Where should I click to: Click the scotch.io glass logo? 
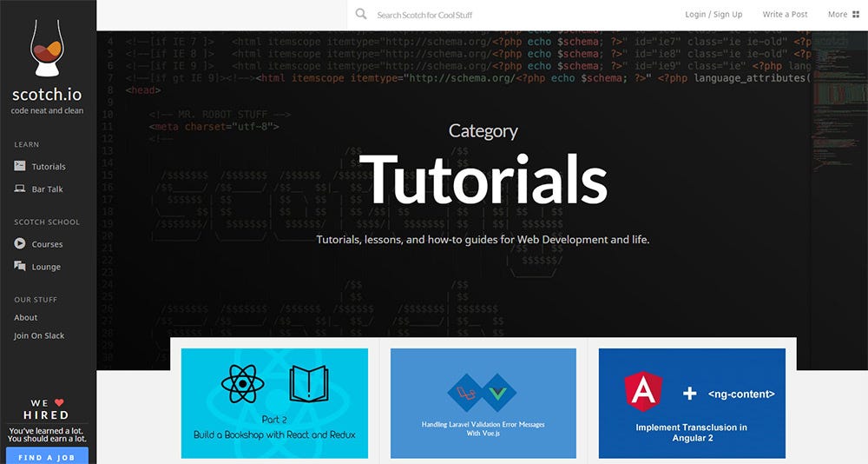tap(47, 49)
